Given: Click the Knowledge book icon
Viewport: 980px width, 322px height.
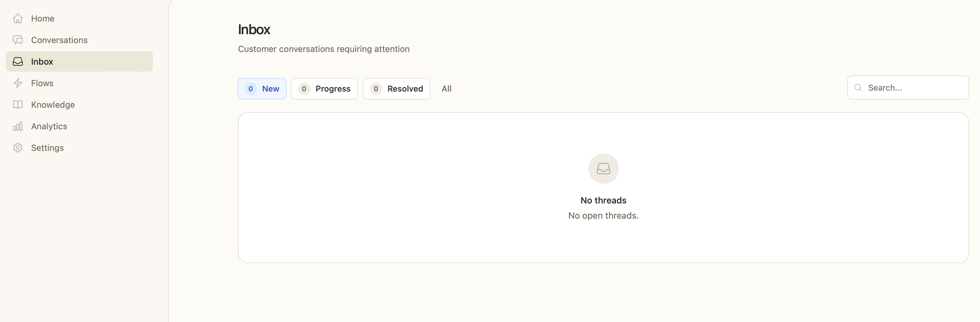Looking at the screenshot, I should tap(18, 104).
